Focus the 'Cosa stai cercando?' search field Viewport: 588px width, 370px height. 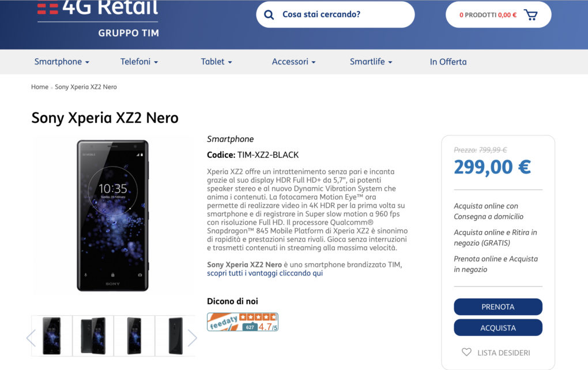tap(336, 14)
